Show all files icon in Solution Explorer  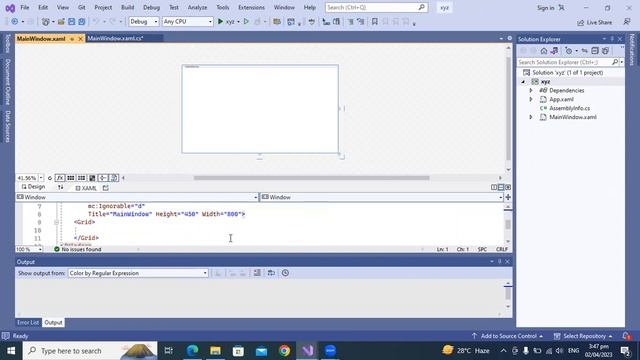tap(605, 51)
